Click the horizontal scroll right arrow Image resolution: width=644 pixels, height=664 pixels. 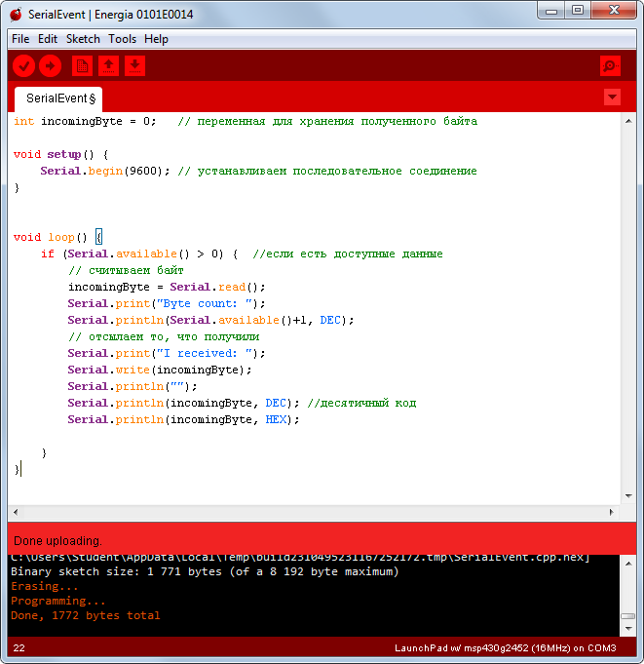612,512
